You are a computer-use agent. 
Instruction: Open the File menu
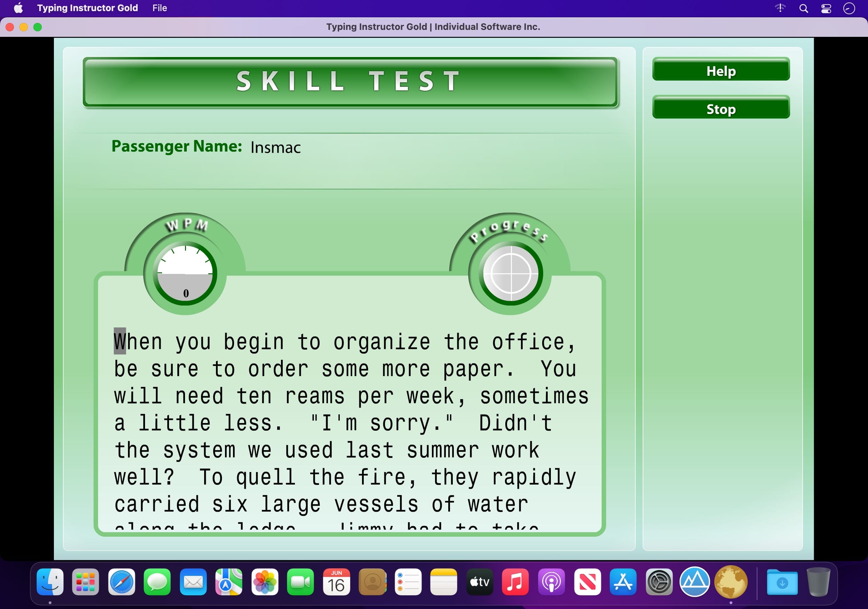[160, 8]
